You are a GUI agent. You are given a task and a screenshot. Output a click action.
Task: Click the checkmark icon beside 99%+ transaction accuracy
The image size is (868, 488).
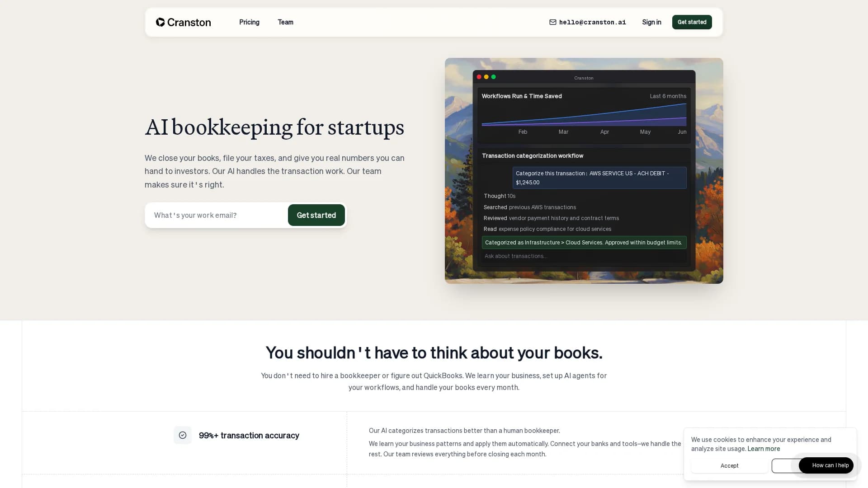(x=183, y=435)
